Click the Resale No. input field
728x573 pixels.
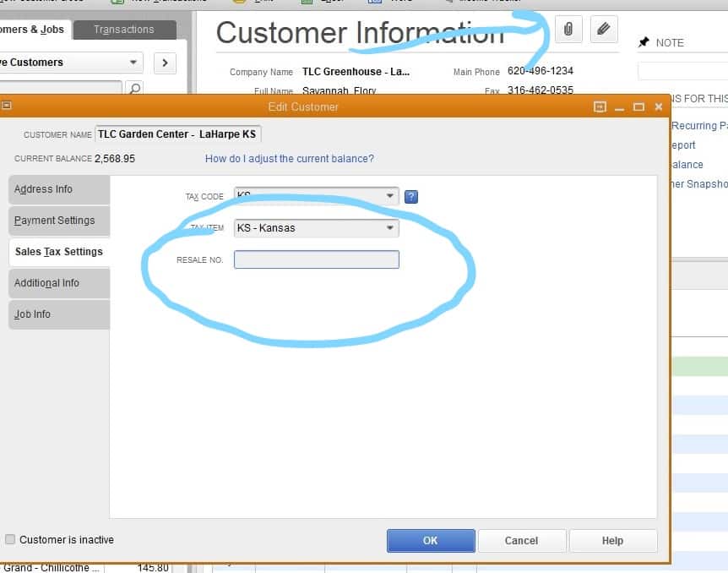pos(317,259)
